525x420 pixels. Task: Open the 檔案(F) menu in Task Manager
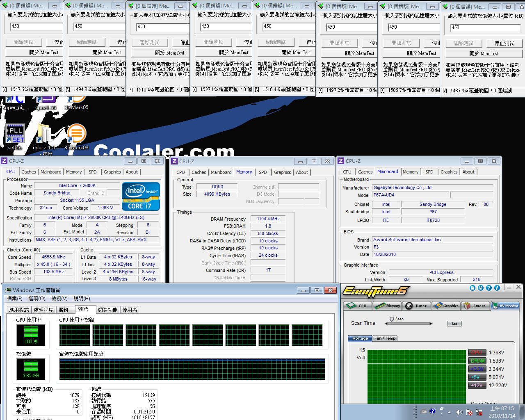[15, 299]
